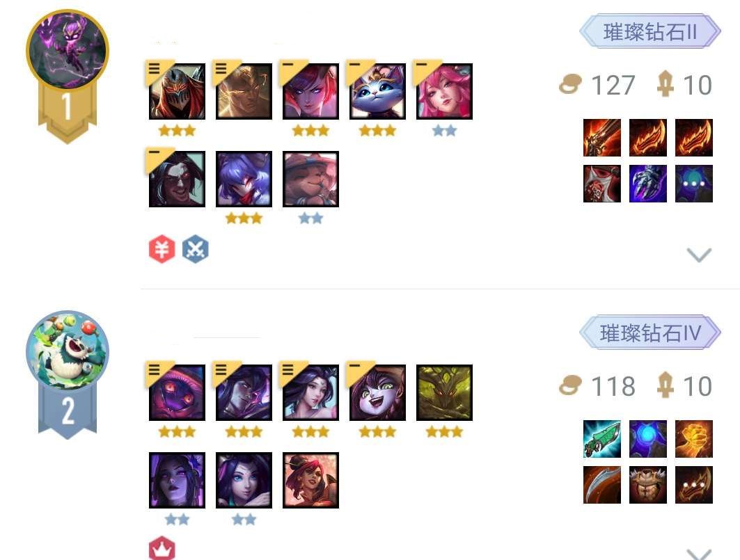Show more items via blue three-dots icon
Image resolution: width=740 pixels, height=560 pixels.
point(693,184)
